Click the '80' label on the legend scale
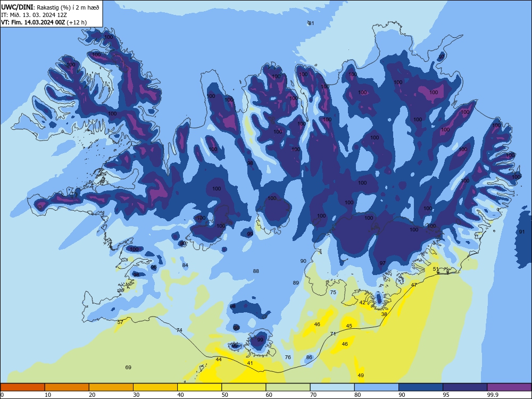532x399 pixels. click(358, 395)
